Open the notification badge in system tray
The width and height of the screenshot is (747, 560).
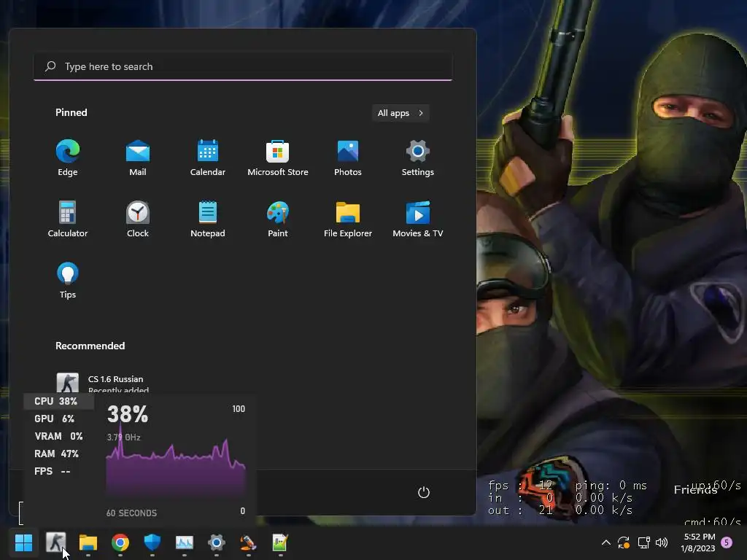727,542
